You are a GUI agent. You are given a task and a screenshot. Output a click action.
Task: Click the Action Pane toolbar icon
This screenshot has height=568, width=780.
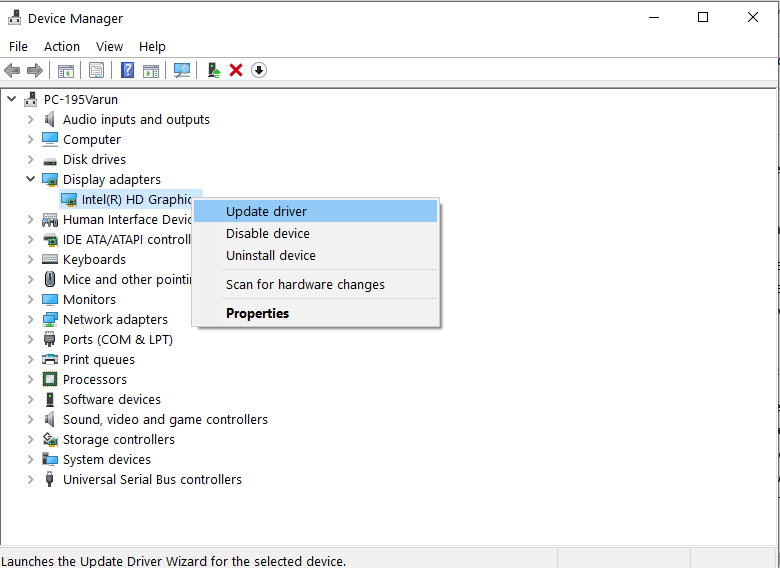(x=151, y=71)
